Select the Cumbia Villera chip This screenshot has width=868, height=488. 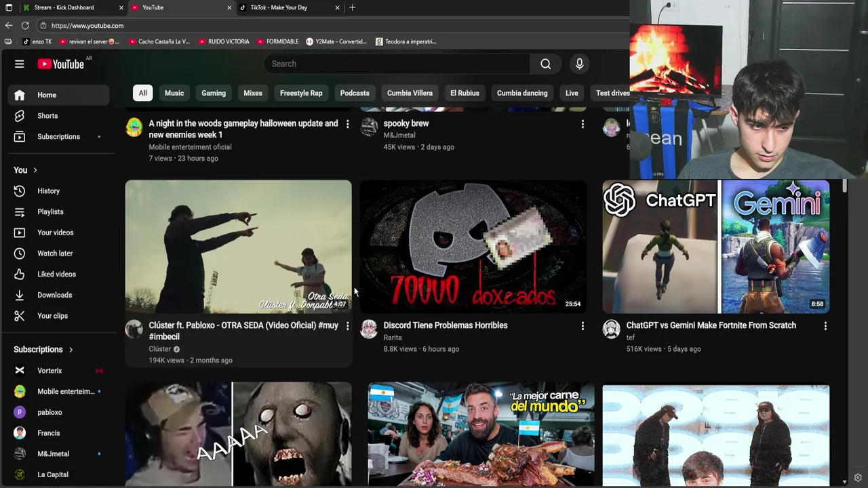click(x=410, y=93)
